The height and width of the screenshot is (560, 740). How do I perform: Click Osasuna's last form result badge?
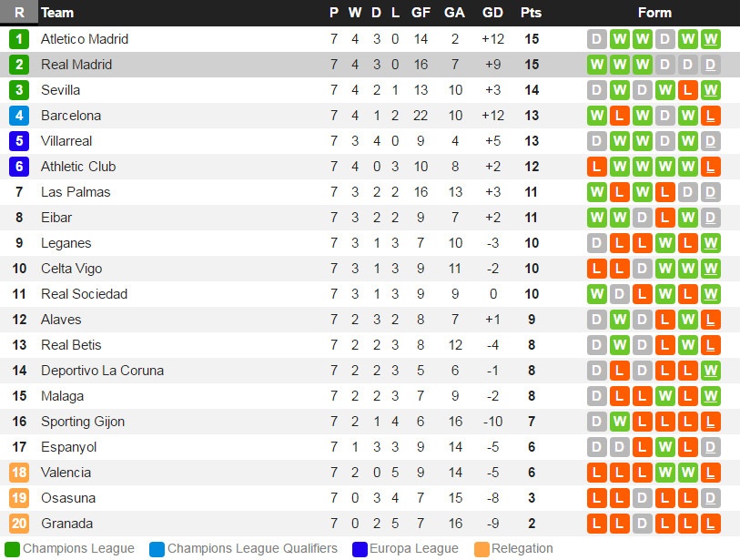tap(711, 498)
